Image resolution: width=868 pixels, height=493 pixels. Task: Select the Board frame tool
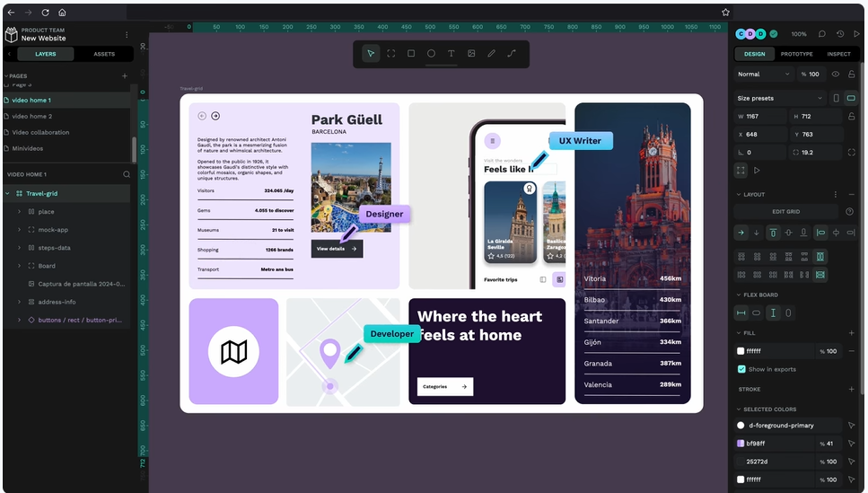coord(390,54)
